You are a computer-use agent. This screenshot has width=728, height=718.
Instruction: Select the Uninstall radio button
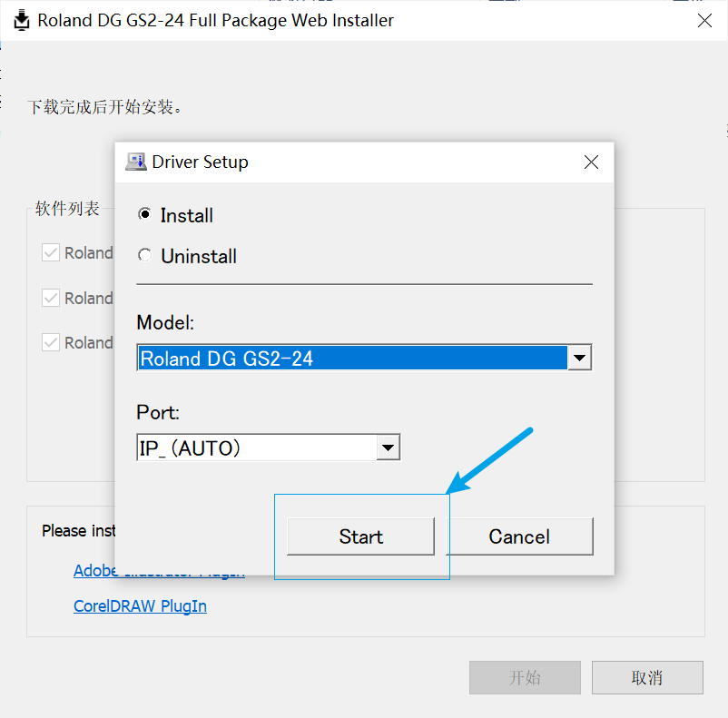coord(145,255)
